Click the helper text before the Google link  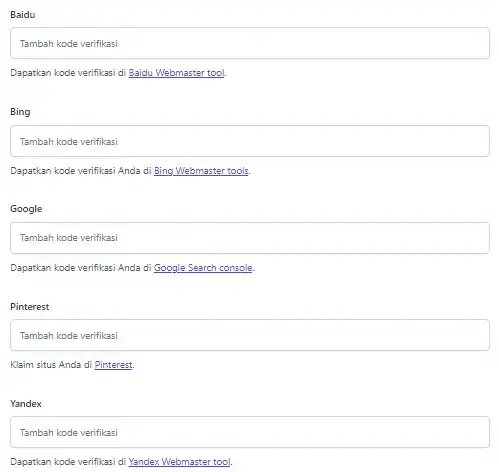[x=81, y=268]
